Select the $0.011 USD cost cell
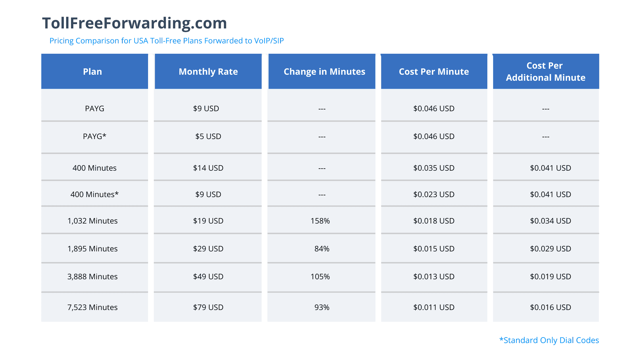644x362 pixels. tap(434, 307)
